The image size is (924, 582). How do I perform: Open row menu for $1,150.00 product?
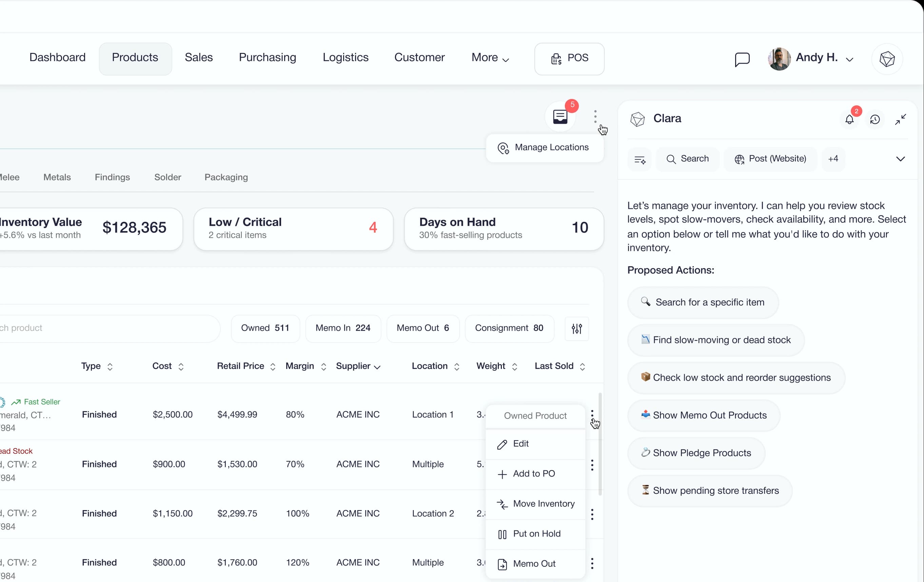tap(592, 514)
